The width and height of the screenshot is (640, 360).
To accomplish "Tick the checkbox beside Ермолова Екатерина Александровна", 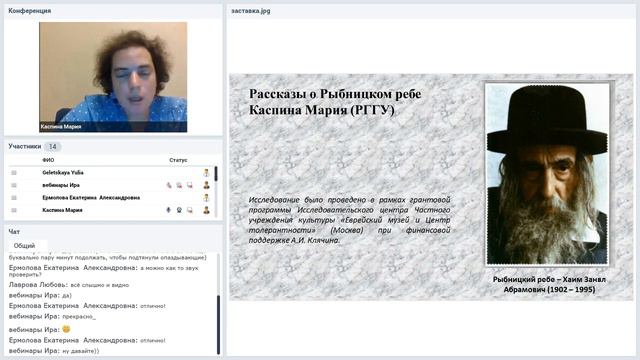I will point(14,198).
